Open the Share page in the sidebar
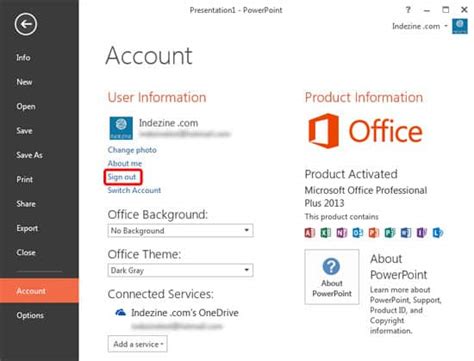The image size is (474, 361). (26, 204)
